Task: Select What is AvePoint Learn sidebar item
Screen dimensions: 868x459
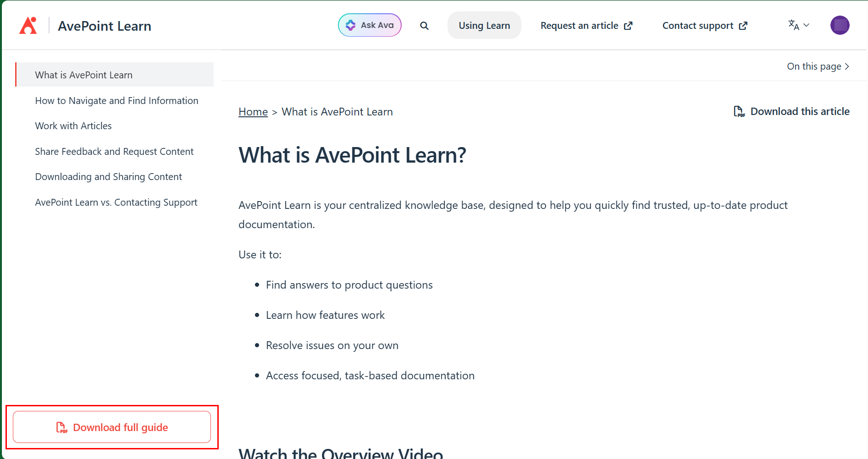Action: [x=115, y=75]
